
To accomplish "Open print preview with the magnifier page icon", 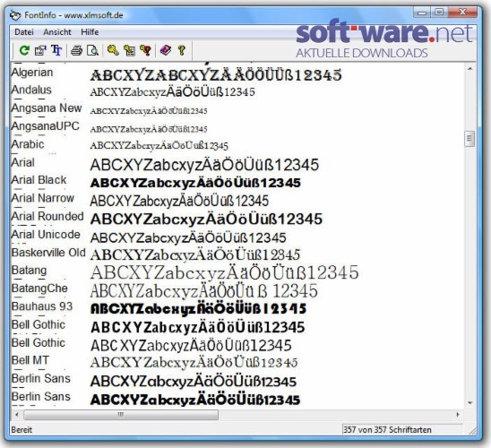I will pos(92,50).
